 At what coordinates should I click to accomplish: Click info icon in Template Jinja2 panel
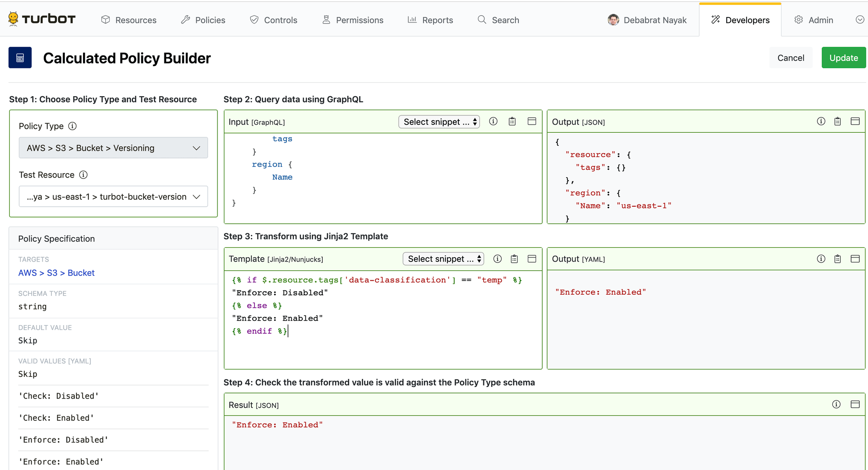497,259
